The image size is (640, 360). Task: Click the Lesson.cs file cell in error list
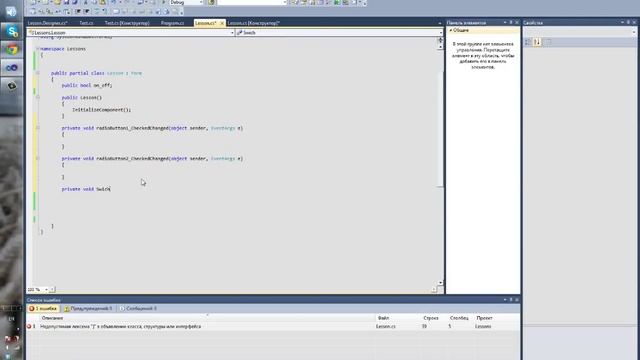[x=386, y=327]
